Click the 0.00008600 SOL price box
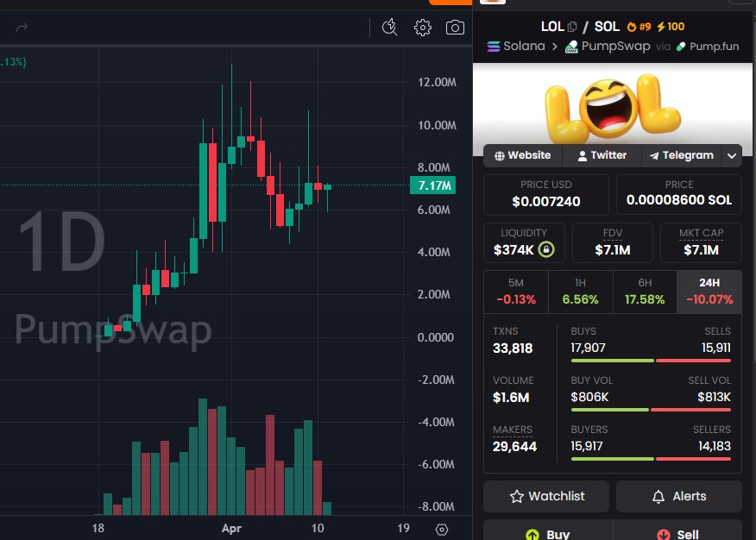 click(x=679, y=195)
